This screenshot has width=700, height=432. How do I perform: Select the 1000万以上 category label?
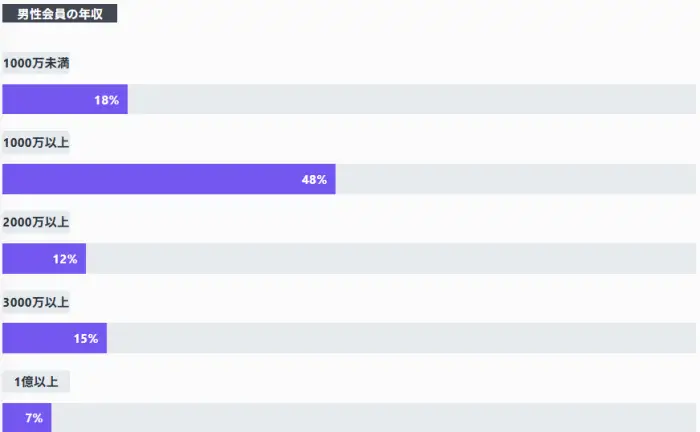(x=36, y=143)
